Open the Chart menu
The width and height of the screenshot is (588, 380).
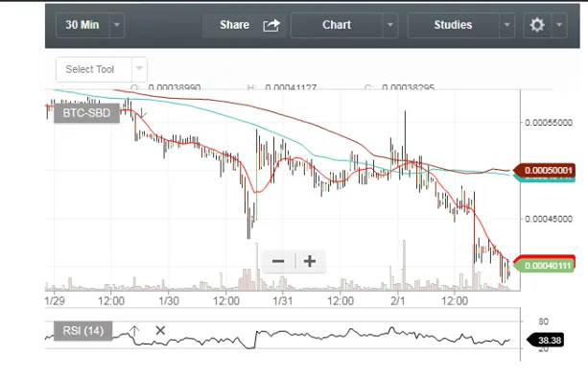pos(337,25)
